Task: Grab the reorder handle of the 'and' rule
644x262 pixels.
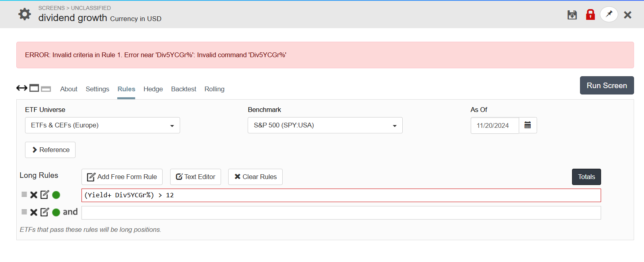Action: (x=24, y=212)
